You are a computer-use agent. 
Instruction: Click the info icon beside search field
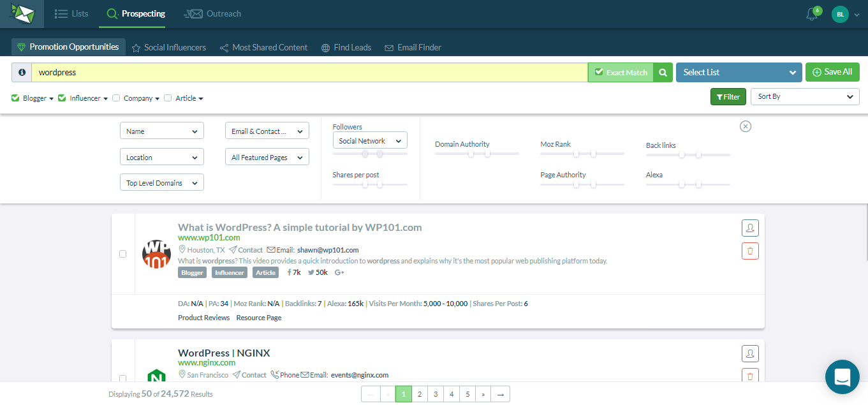[x=22, y=72]
